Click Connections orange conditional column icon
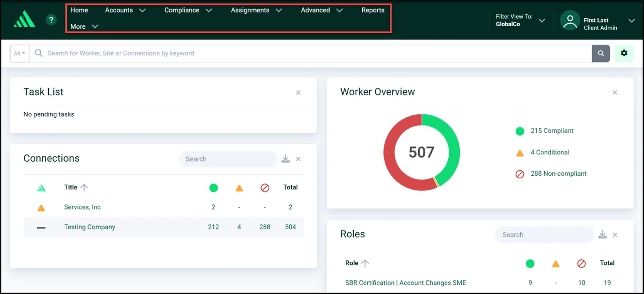Image resolution: width=644 pixels, height=294 pixels. pyautogui.click(x=239, y=188)
